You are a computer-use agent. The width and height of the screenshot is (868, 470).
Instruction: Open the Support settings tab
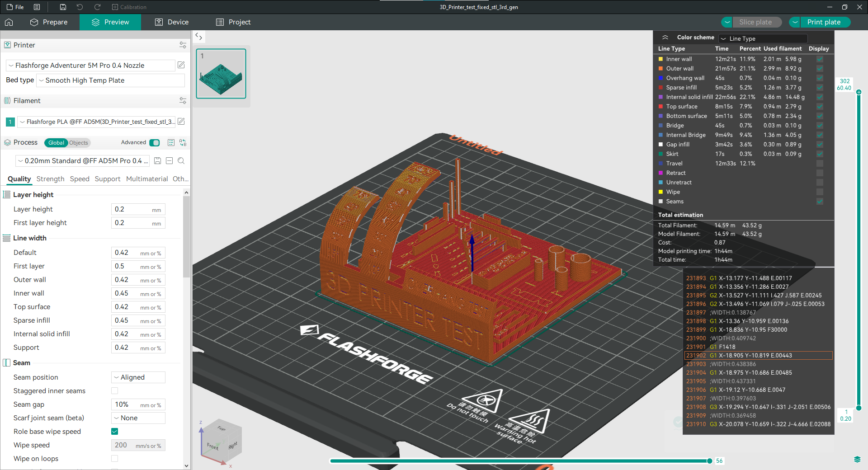click(108, 179)
